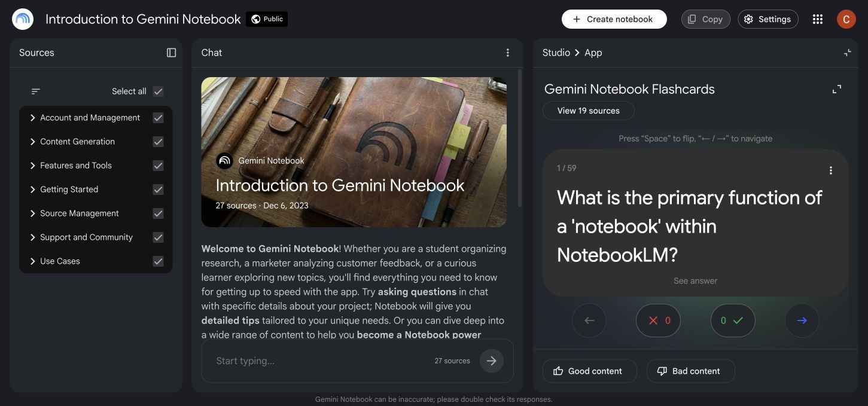Uncheck Account and Management sources
Screen dimensions: 868x406
coord(158,118)
